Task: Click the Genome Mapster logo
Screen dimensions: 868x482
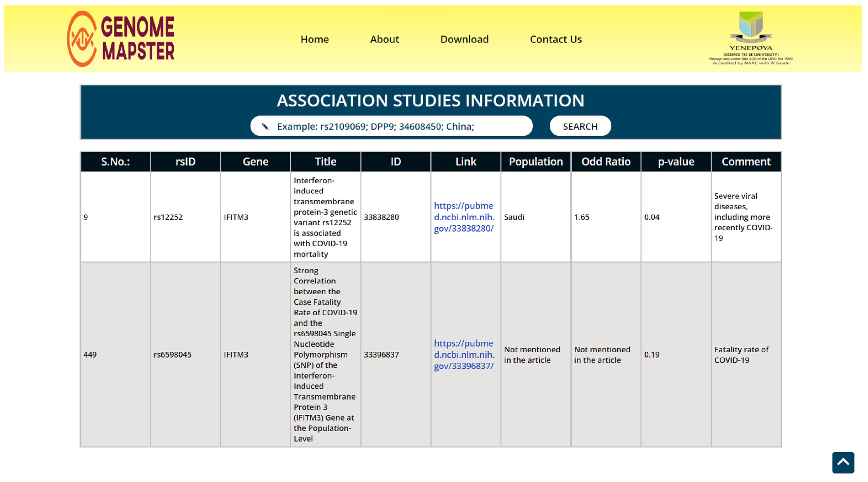Action: point(120,39)
